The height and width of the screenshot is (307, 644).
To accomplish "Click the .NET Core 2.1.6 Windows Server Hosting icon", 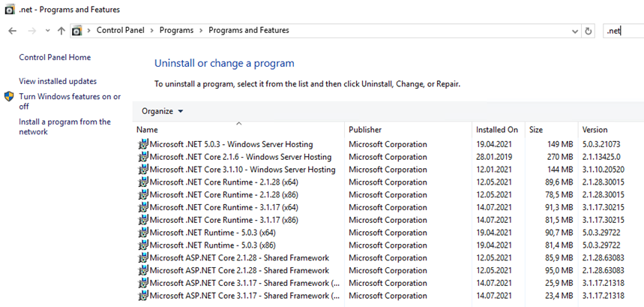I will [x=143, y=157].
